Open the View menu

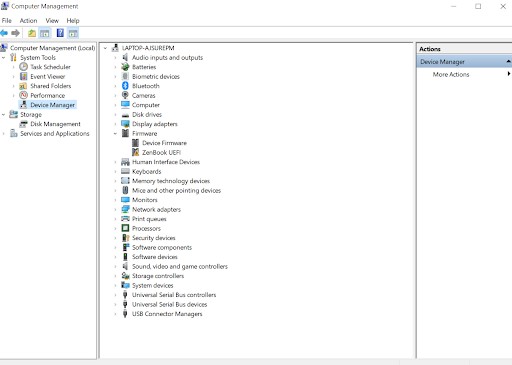(x=52, y=21)
